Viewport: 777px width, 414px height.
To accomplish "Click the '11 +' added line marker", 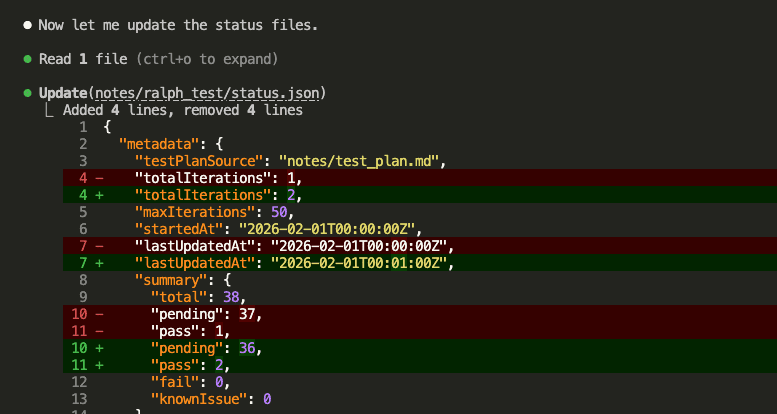I will 87,365.
